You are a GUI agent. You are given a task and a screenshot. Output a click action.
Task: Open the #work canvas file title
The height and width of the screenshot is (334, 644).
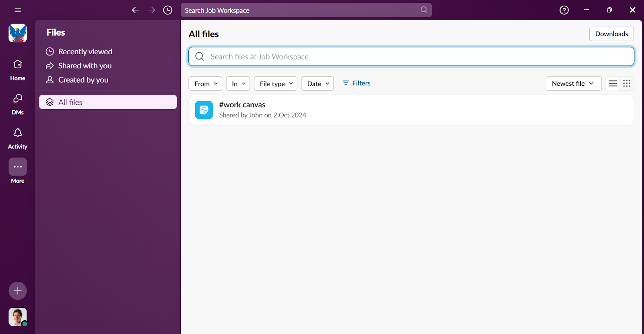pyautogui.click(x=242, y=105)
